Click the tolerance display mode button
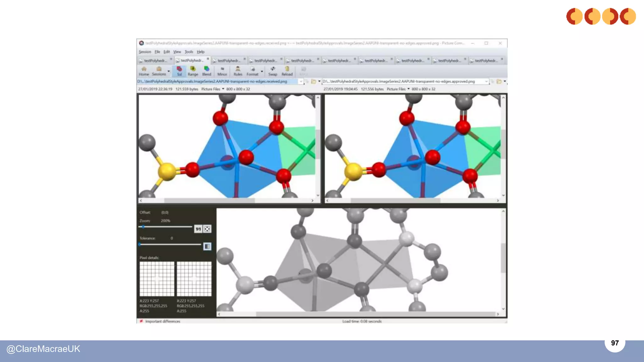 coord(207,246)
